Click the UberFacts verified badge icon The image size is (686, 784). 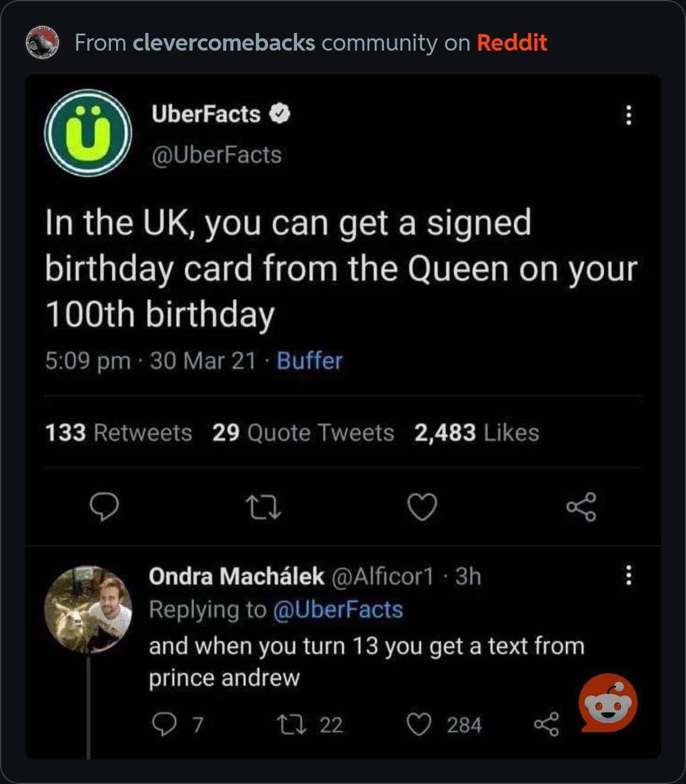(280, 114)
